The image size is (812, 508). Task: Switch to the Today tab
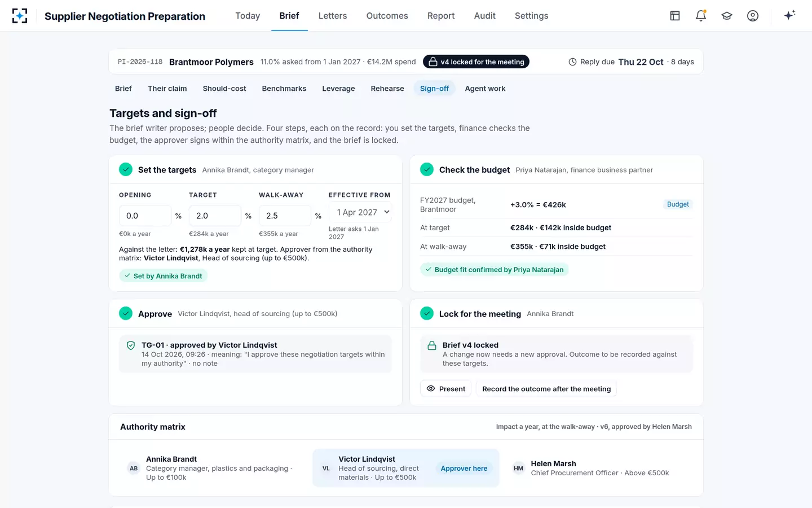pos(248,16)
